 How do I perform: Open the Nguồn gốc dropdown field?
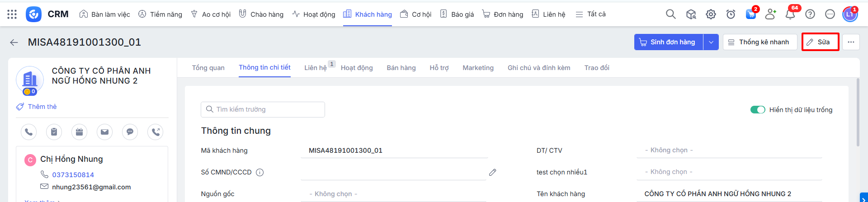point(393,194)
